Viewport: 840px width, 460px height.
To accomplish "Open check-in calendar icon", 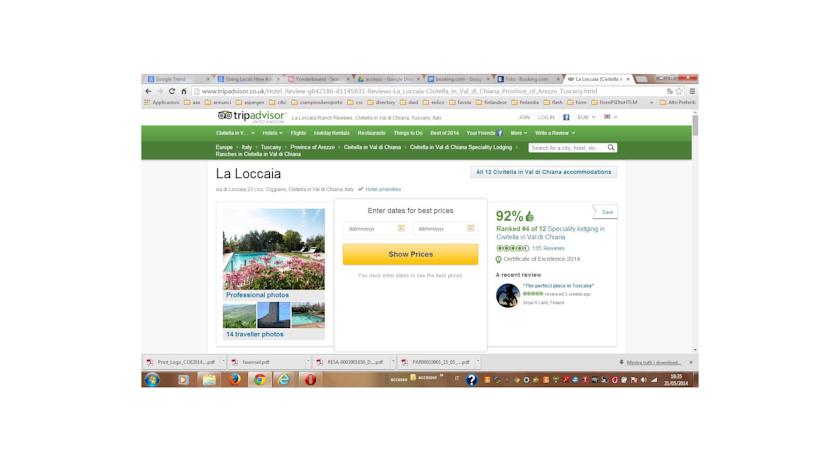I will click(401, 229).
